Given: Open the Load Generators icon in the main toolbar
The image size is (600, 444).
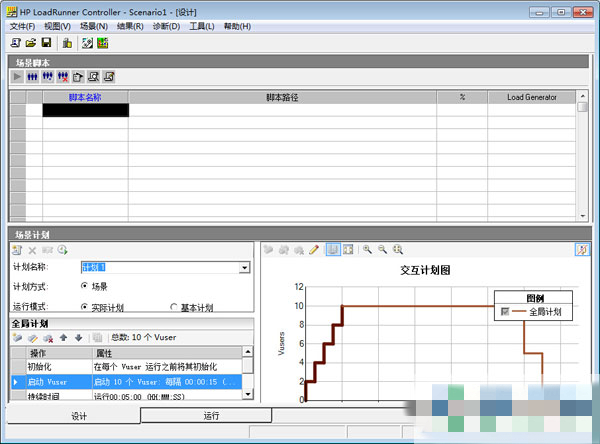Looking at the screenshot, I should (67, 43).
